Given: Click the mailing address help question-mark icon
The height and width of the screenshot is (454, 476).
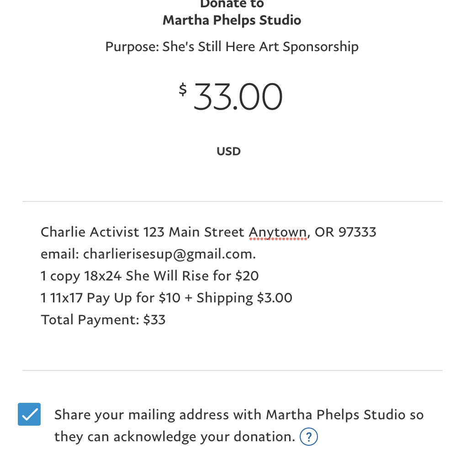Looking at the screenshot, I should click(x=308, y=437).
